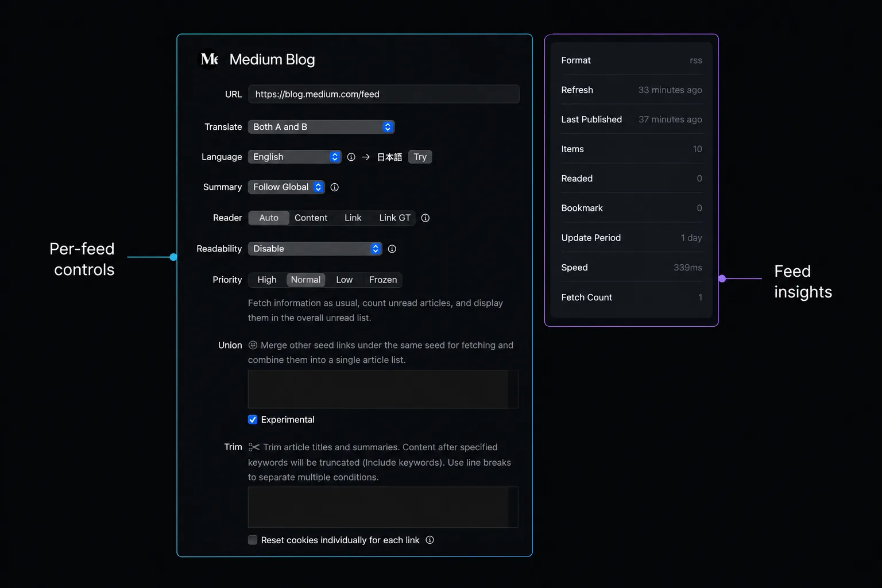Click the Translate field label
This screenshot has width=882, height=588.
[x=223, y=127]
